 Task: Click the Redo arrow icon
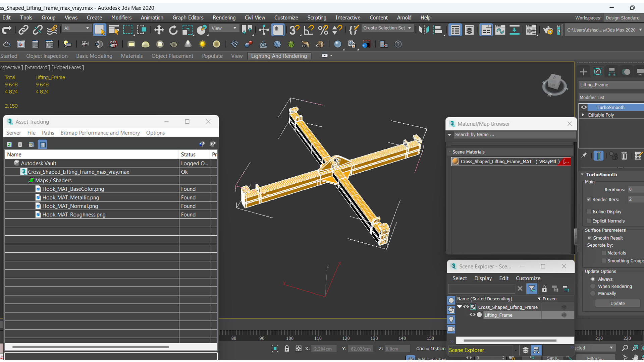pos(6,30)
